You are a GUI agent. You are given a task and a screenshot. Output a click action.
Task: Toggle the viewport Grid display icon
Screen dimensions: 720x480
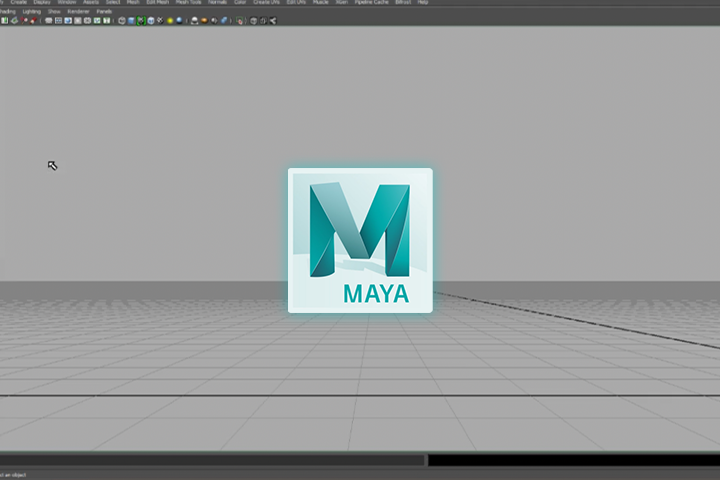[49, 21]
